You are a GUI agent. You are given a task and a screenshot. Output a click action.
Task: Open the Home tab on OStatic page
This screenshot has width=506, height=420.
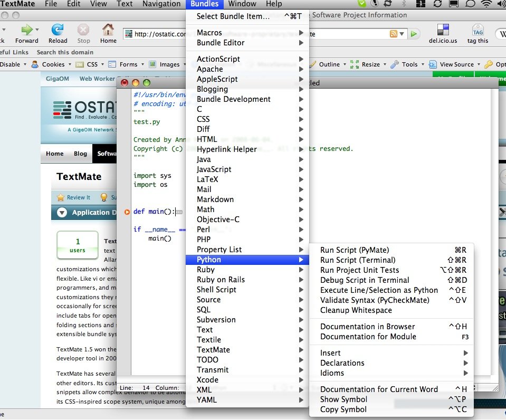[54, 154]
